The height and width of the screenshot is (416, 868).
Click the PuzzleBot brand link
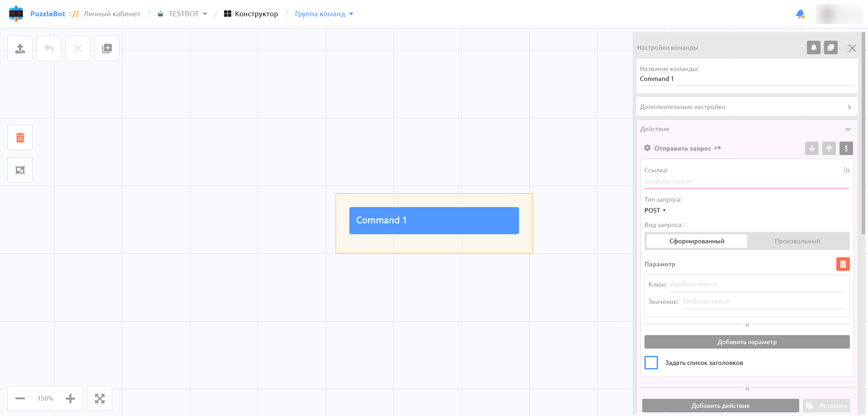pos(48,14)
